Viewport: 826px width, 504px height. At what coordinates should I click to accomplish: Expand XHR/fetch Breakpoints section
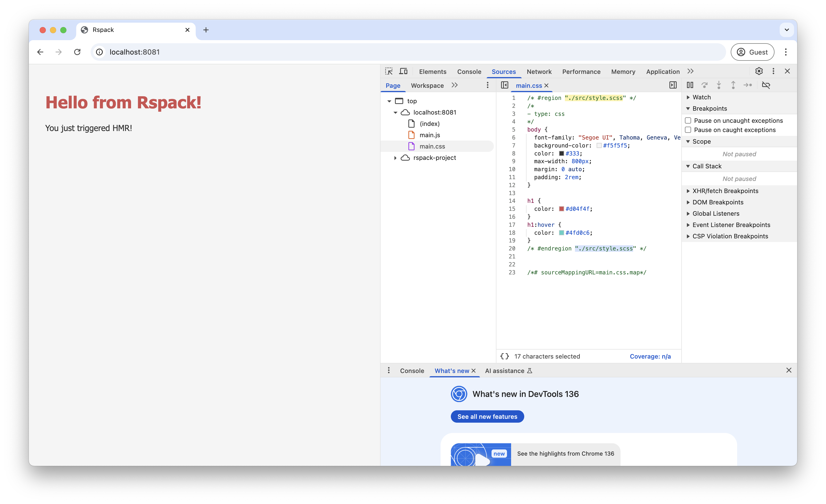(x=688, y=191)
